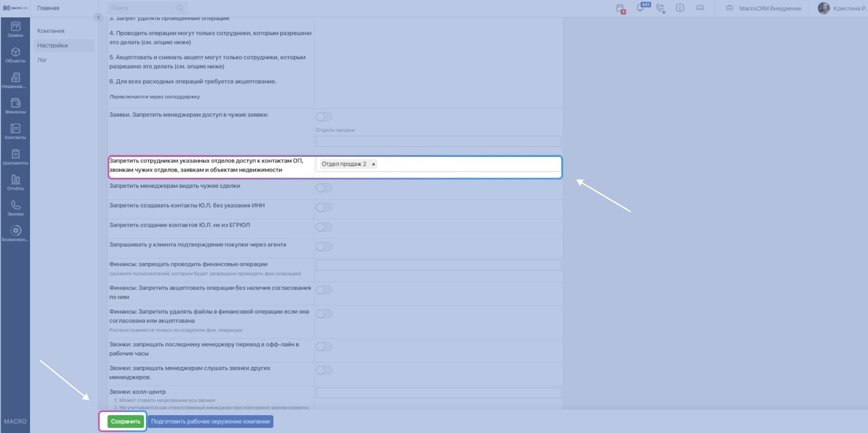Open 'Финансы: запрещать проводить финансовые операции' user selector
This screenshot has height=433, width=868.
click(x=438, y=265)
